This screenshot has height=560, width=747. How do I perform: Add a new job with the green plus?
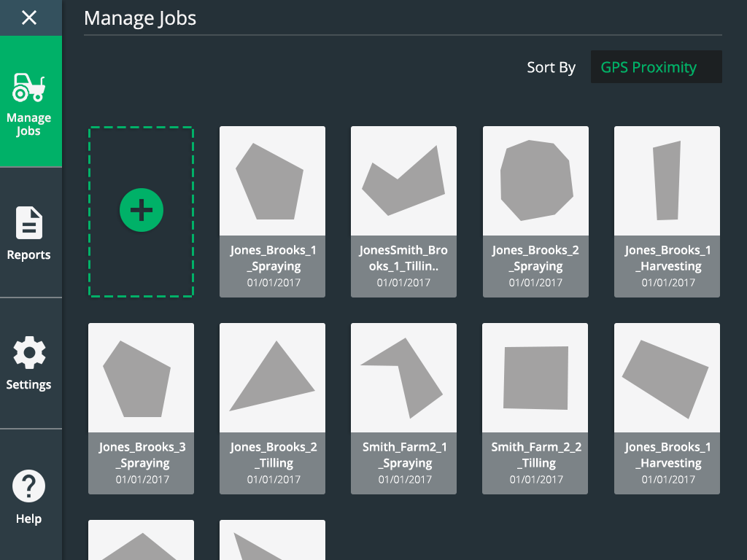point(141,211)
